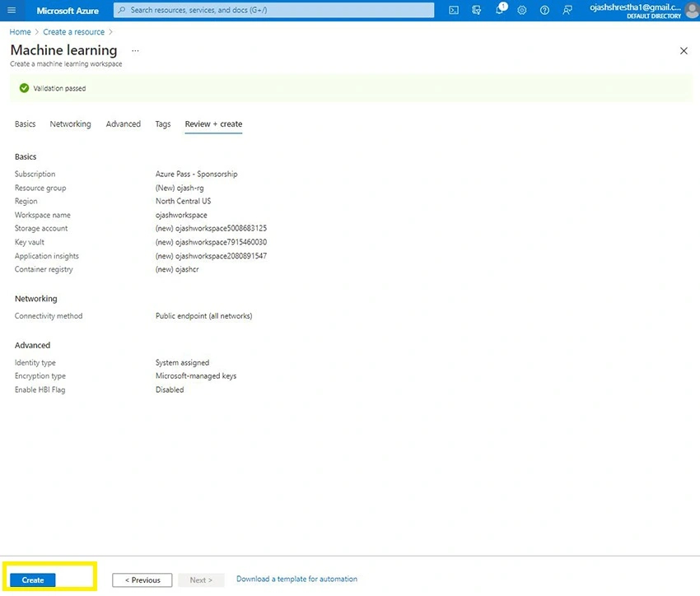
Task: Focus the Search resources search box
Action: tap(273, 10)
